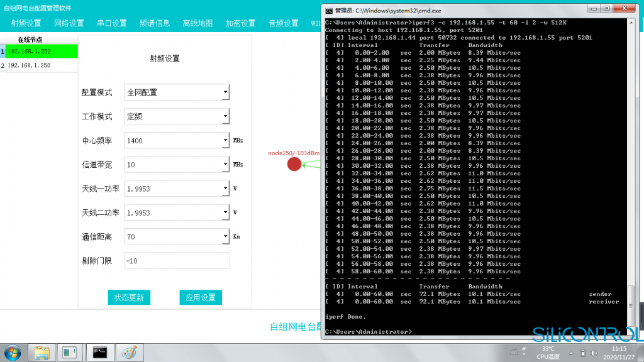The image size is (644, 362).
Task: Click the red node250 circle
Action: (x=294, y=164)
